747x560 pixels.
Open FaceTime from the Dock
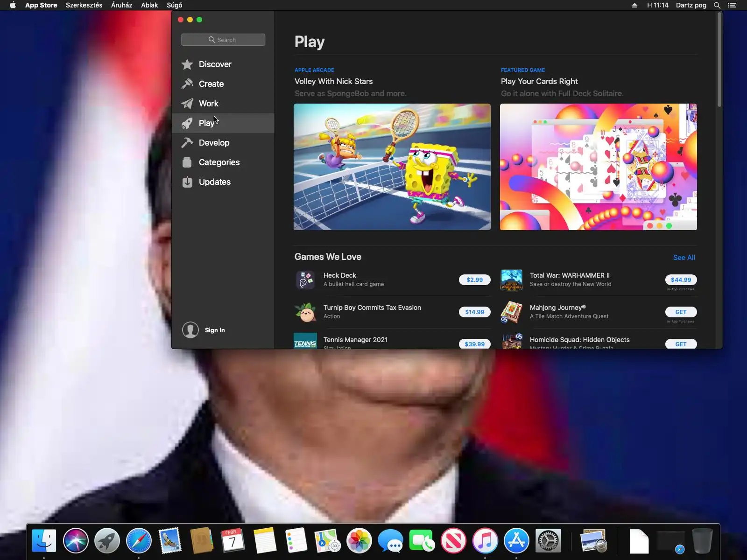click(422, 541)
